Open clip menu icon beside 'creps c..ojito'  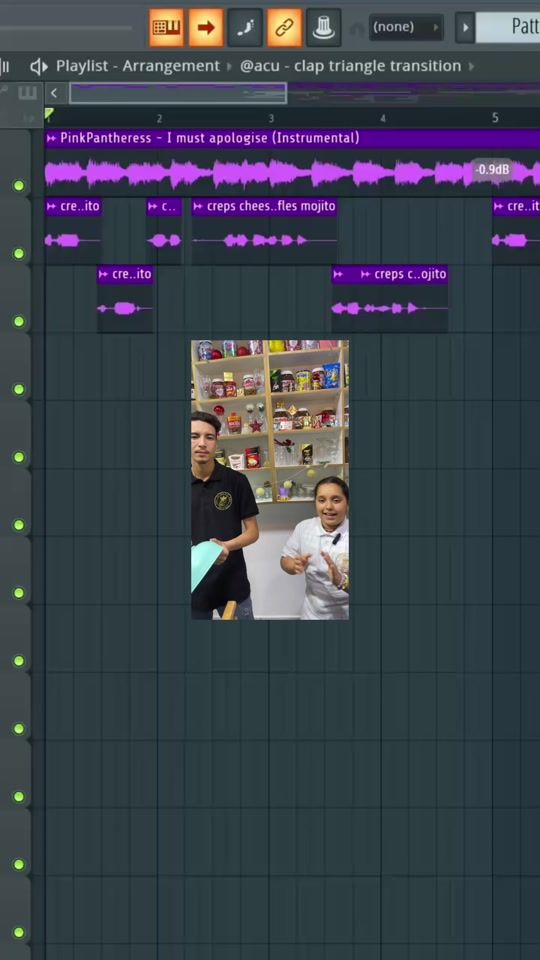click(366, 275)
